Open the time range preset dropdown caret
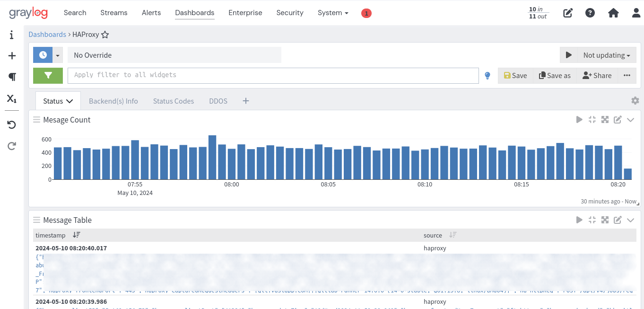644x309 pixels. coord(58,55)
